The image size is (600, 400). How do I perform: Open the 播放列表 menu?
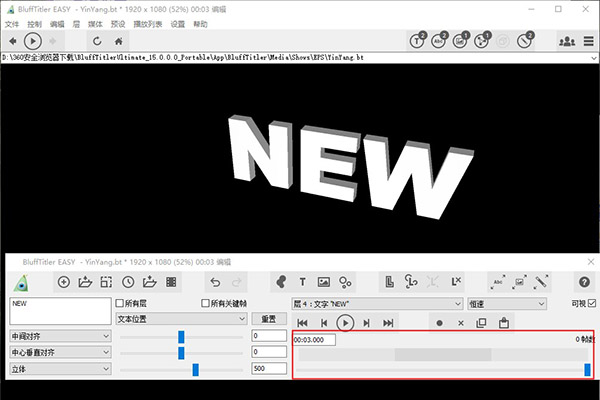146,22
